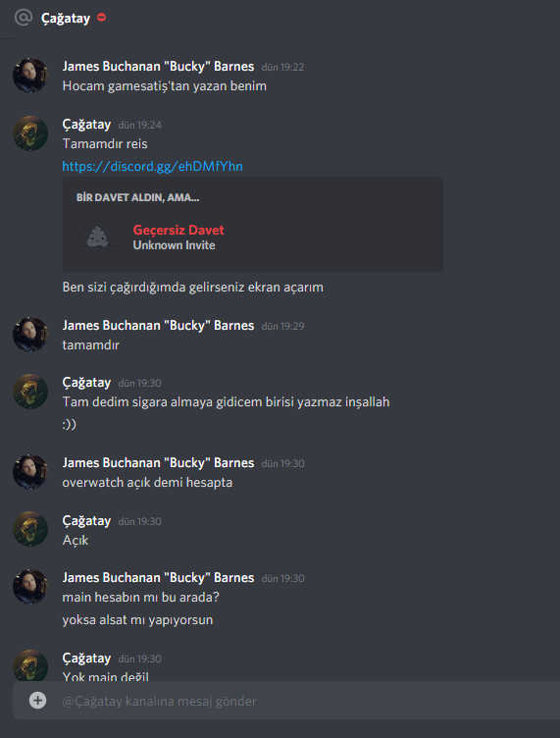The image size is (560, 738).
Task: Open the discord.gg/ehDMfYhn invite link
Action: (152, 166)
